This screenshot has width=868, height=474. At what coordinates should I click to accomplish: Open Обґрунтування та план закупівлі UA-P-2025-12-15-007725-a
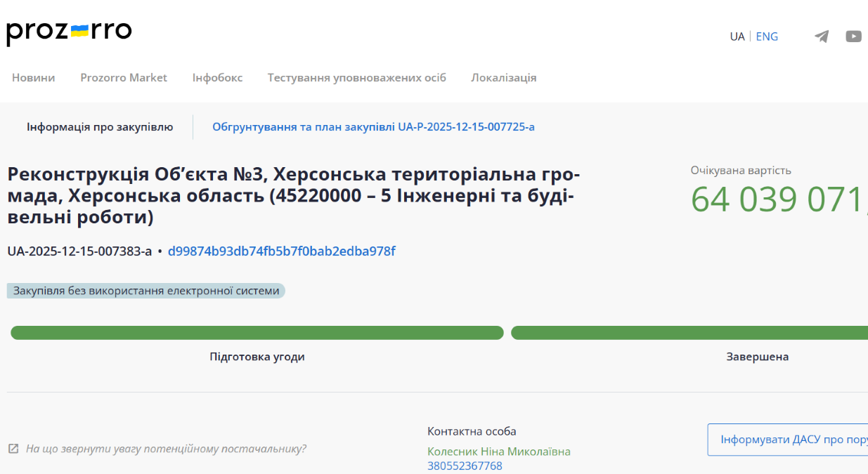373,127
